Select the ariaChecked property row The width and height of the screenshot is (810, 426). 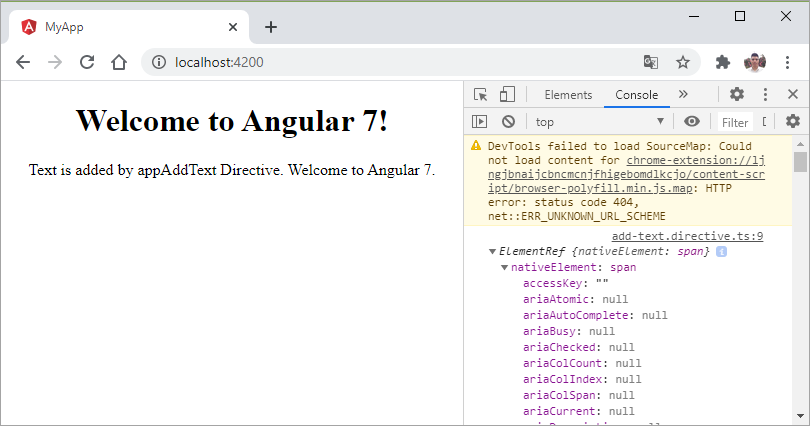pos(579,348)
